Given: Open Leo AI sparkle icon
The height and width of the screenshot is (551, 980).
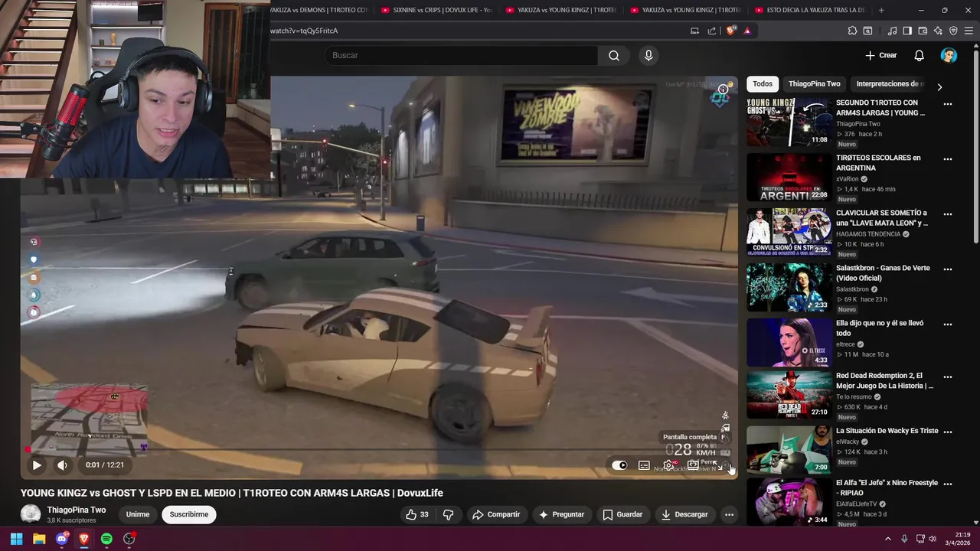Looking at the screenshot, I should (938, 31).
